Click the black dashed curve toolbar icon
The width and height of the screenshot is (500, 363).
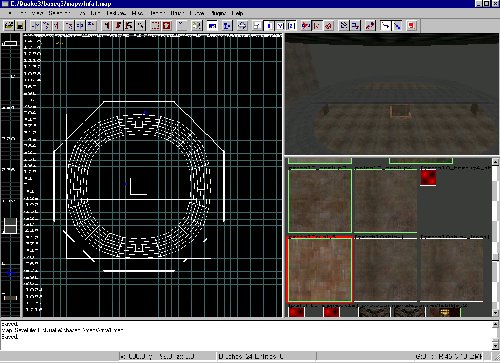pyautogui.click(x=344, y=26)
